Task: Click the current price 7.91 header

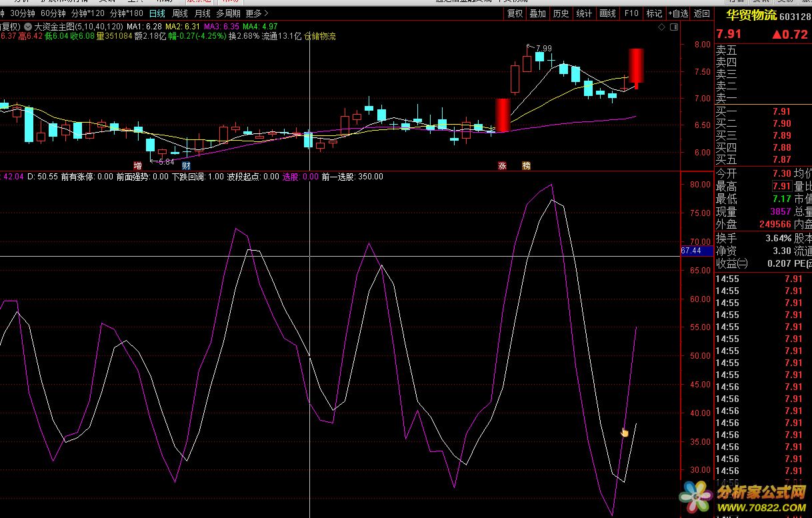Action: point(729,35)
